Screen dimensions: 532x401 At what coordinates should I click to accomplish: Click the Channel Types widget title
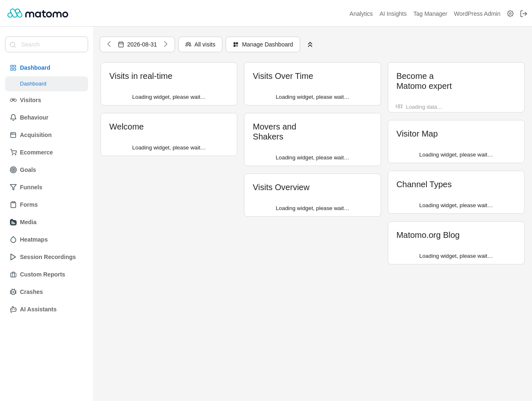pos(424,184)
